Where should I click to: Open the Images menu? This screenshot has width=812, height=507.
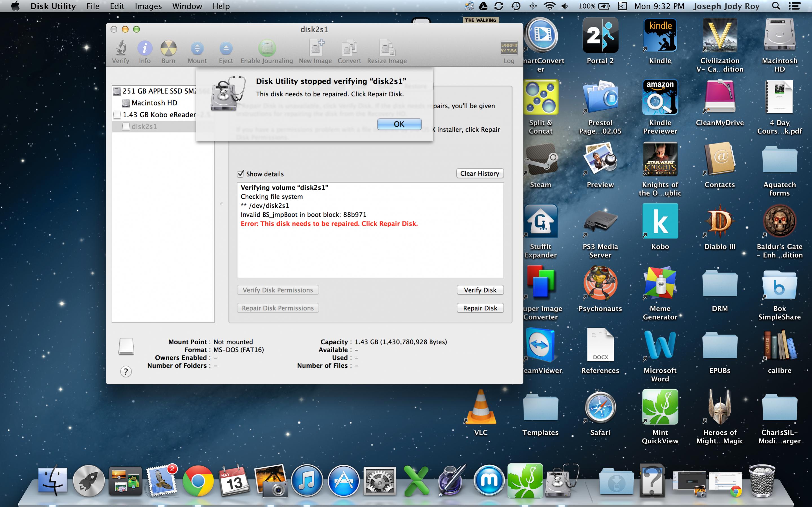148,6
